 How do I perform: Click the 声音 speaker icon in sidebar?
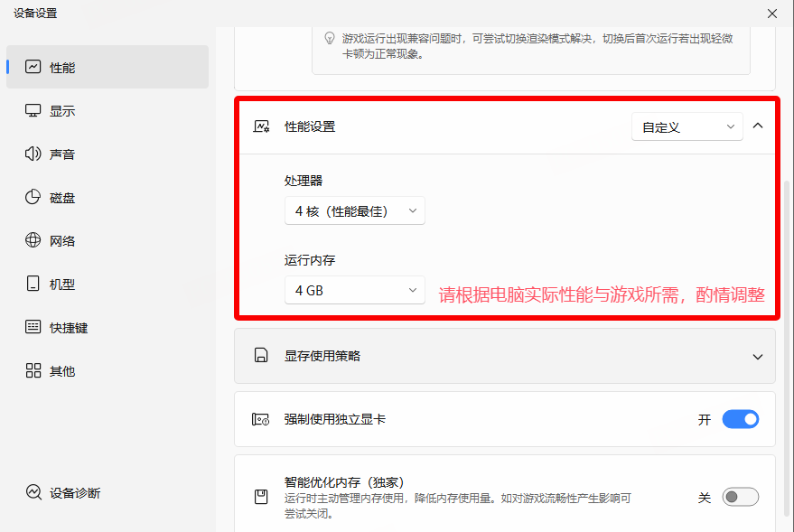tap(33, 154)
